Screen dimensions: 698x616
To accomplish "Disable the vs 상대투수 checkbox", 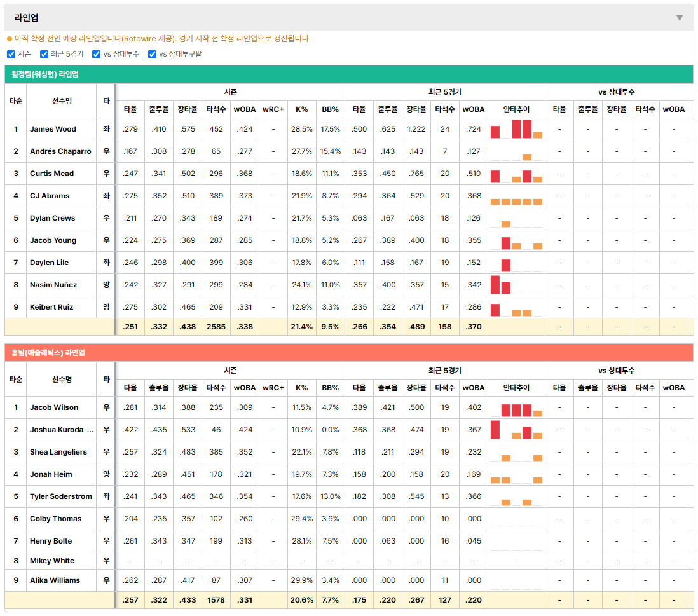I will pyautogui.click(x=96, y=54).
